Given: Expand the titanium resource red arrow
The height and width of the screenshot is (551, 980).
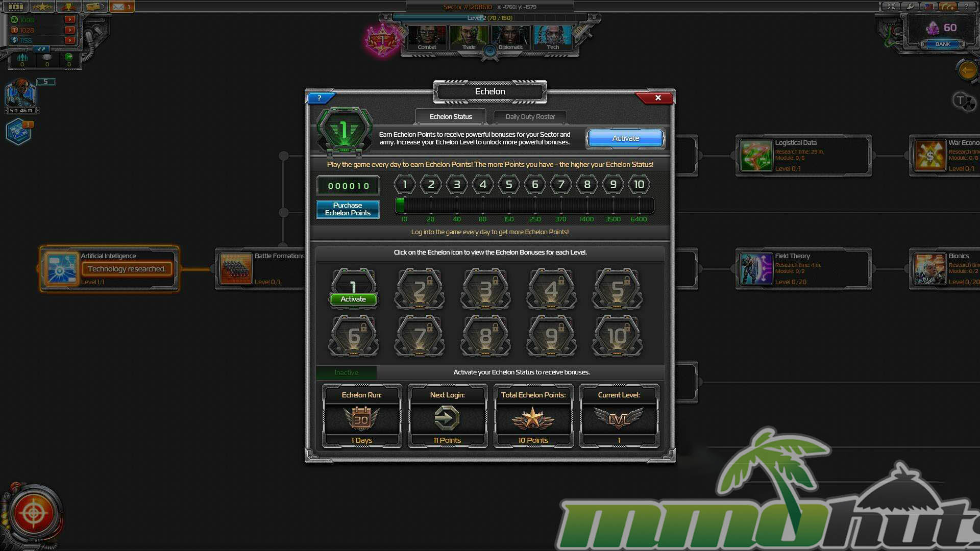Looking at the screenshot, I should (x=70, y=30).
